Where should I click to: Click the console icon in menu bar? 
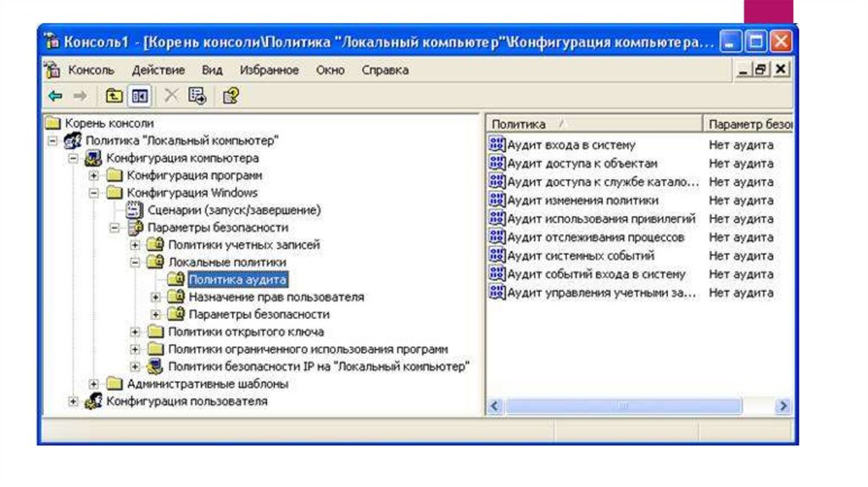(x=53, y=70)
